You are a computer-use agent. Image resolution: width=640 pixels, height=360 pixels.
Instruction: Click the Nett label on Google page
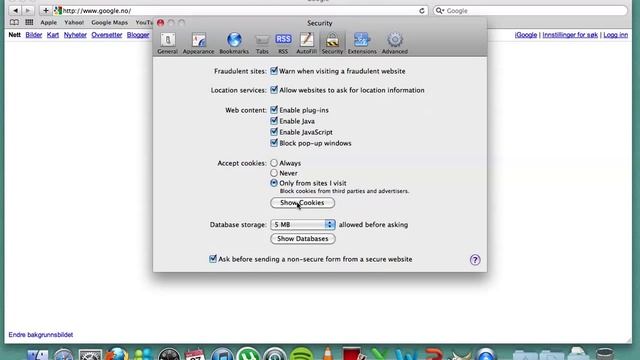(15, 35)
